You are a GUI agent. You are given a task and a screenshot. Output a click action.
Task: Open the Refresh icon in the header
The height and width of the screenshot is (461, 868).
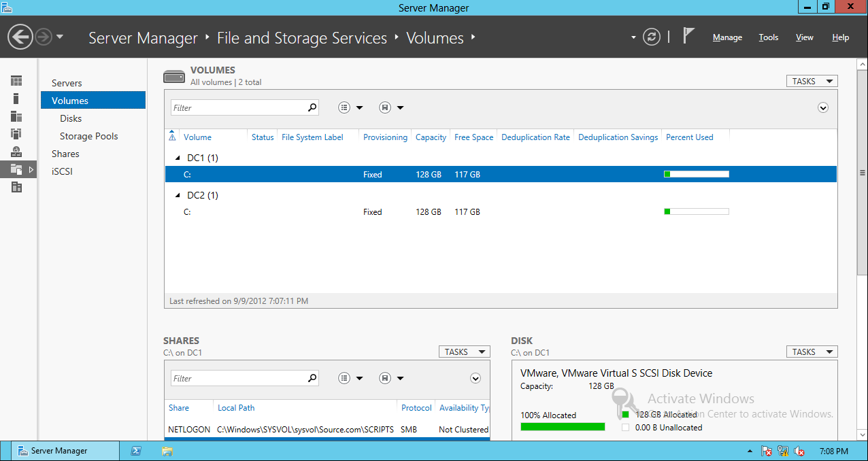click(652, 37)
